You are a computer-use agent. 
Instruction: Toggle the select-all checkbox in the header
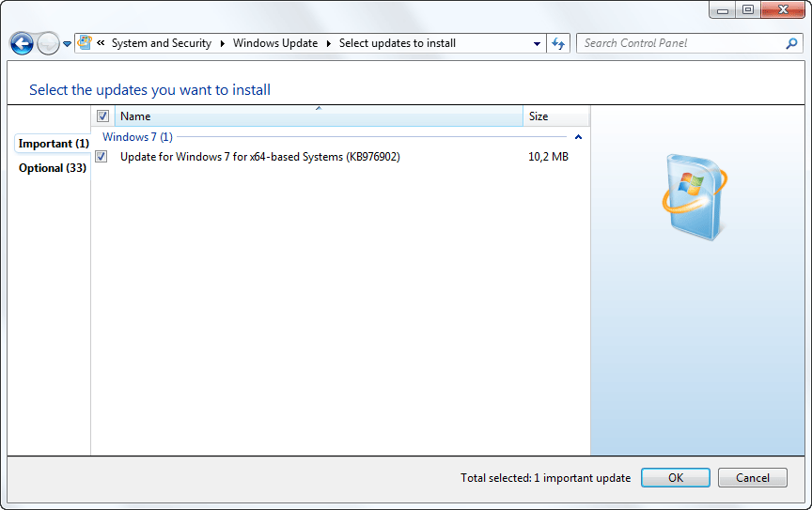102,116
